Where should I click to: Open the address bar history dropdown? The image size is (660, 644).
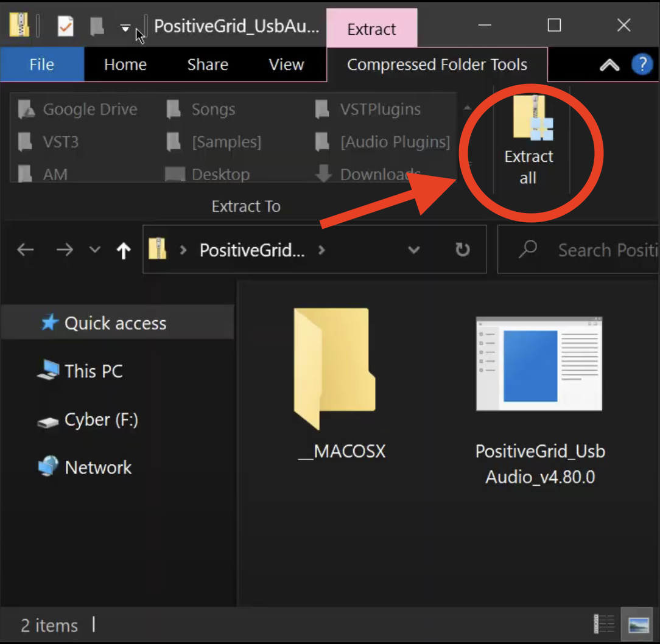tap(414, 250)
